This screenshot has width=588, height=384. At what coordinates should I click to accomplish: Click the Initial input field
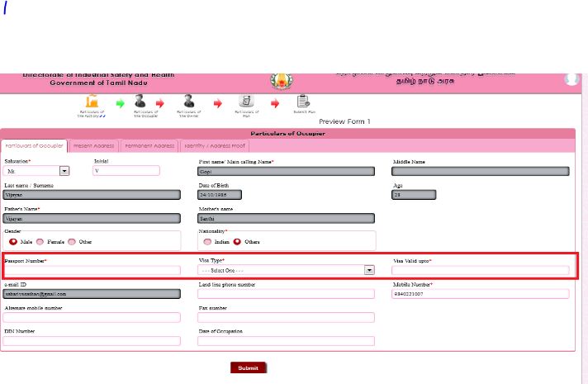(126, 171)
